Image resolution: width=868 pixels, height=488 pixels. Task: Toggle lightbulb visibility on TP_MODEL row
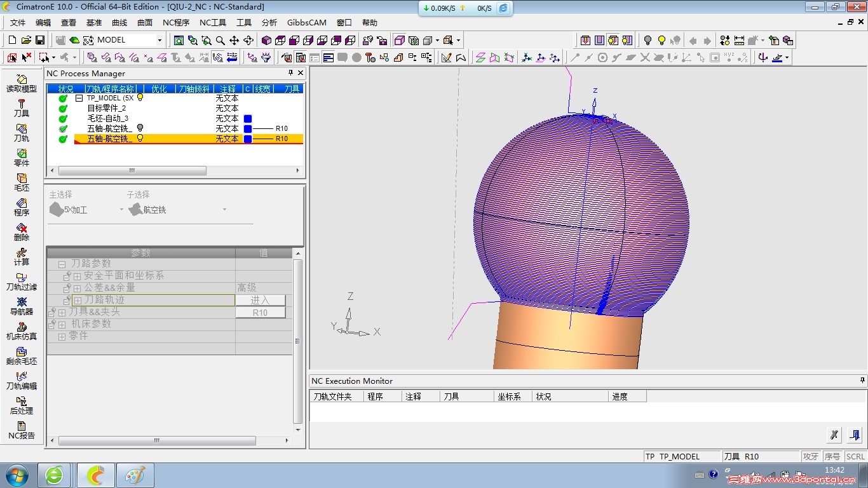click(140, 98)
